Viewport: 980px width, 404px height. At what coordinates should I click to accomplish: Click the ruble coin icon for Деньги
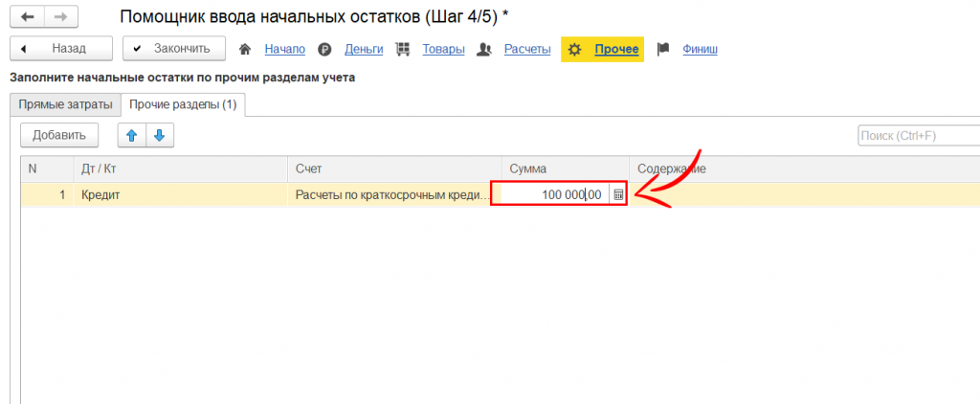pos(324,49)
